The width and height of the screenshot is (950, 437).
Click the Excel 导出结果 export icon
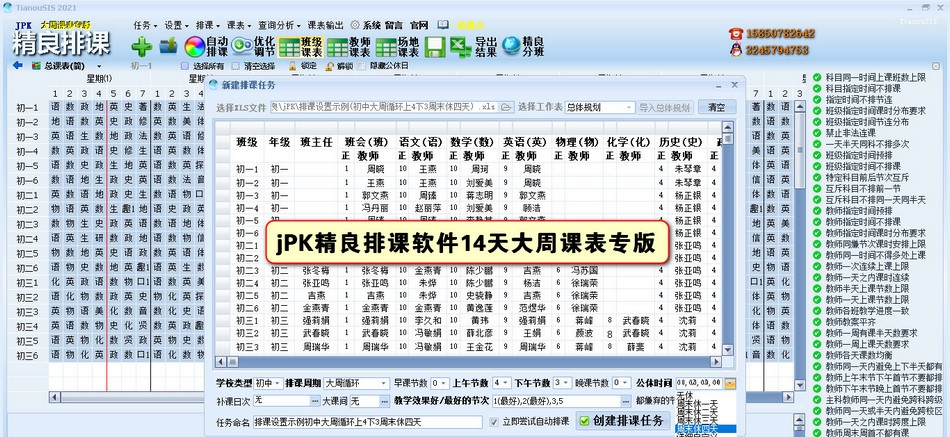473,47
